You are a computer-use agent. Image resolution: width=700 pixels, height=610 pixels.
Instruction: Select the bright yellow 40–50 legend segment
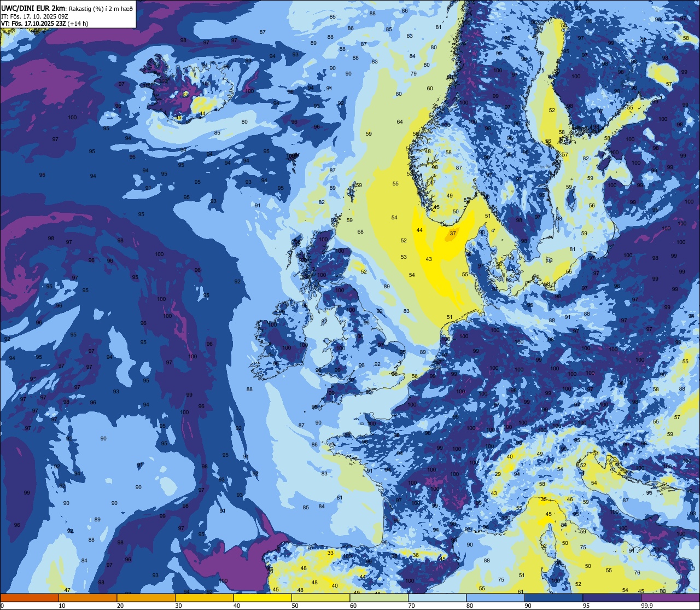(262, 597)
